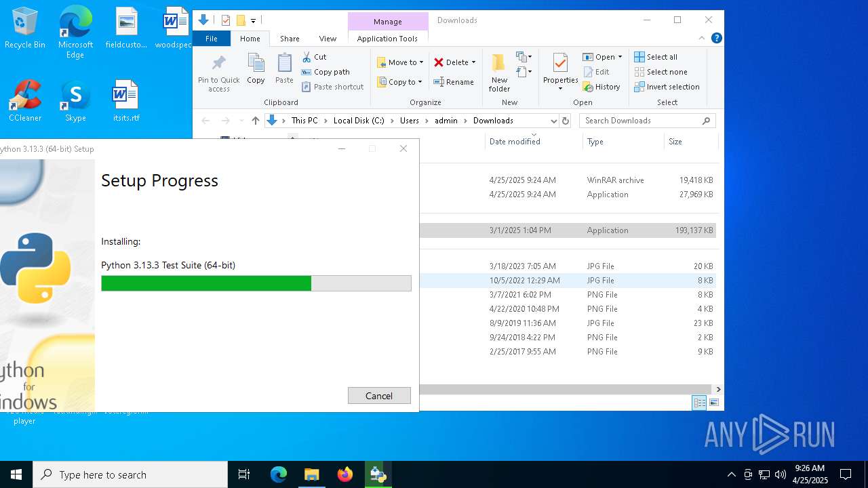Open Explorer Help icon

coord(716,38)
